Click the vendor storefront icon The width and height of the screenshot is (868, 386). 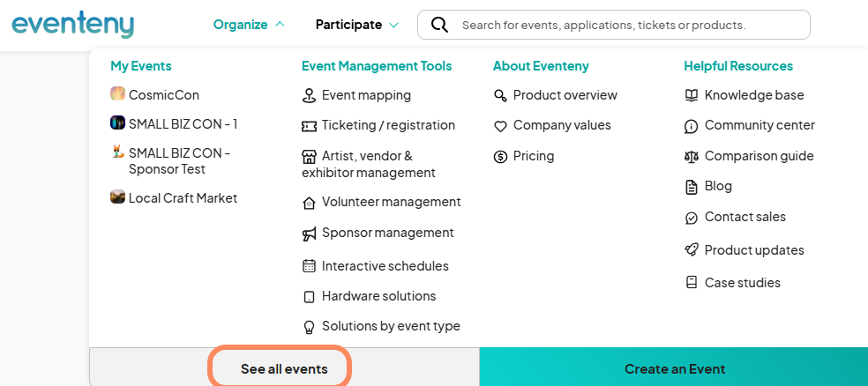tap(309, 157)
